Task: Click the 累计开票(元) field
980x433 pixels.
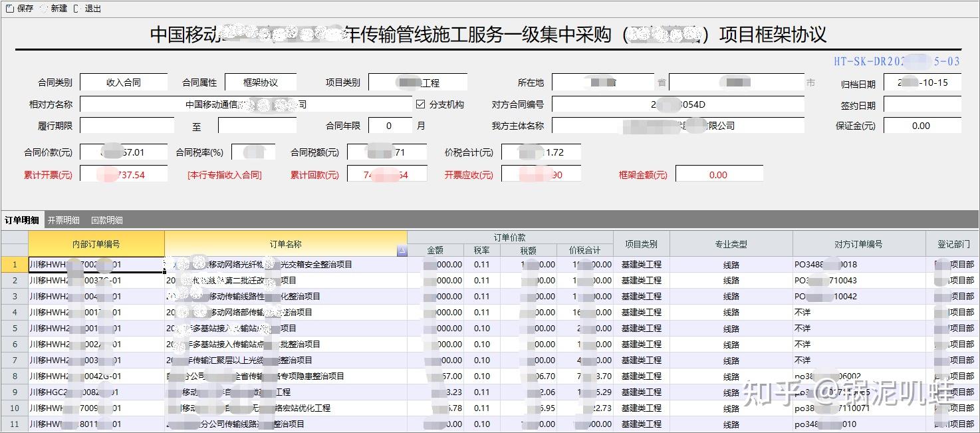Action: pos(124,175)
